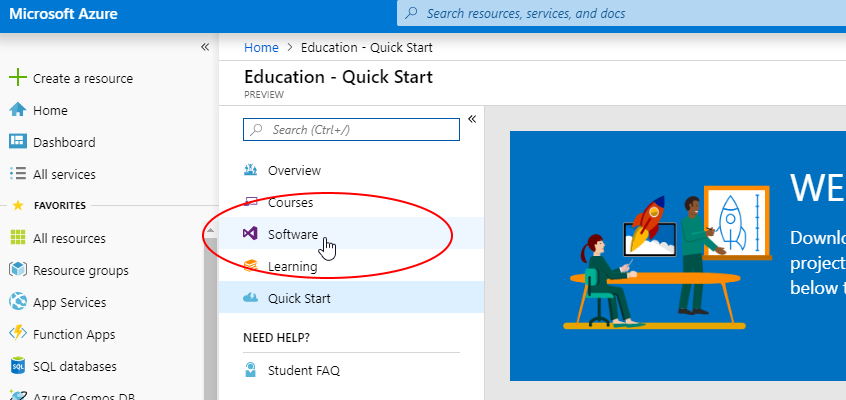
Task: Click the Function Apps lightning icon
Action: tap(18, 334)
